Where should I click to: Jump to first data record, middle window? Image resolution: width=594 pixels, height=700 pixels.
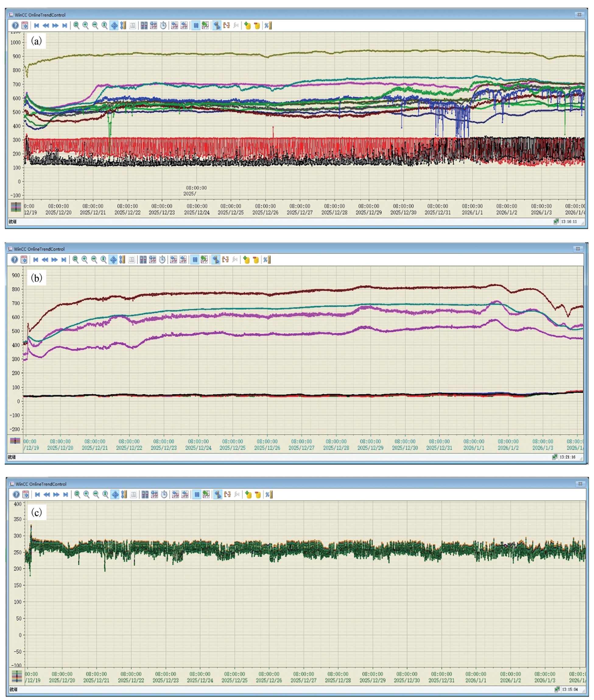coord(36,260)
